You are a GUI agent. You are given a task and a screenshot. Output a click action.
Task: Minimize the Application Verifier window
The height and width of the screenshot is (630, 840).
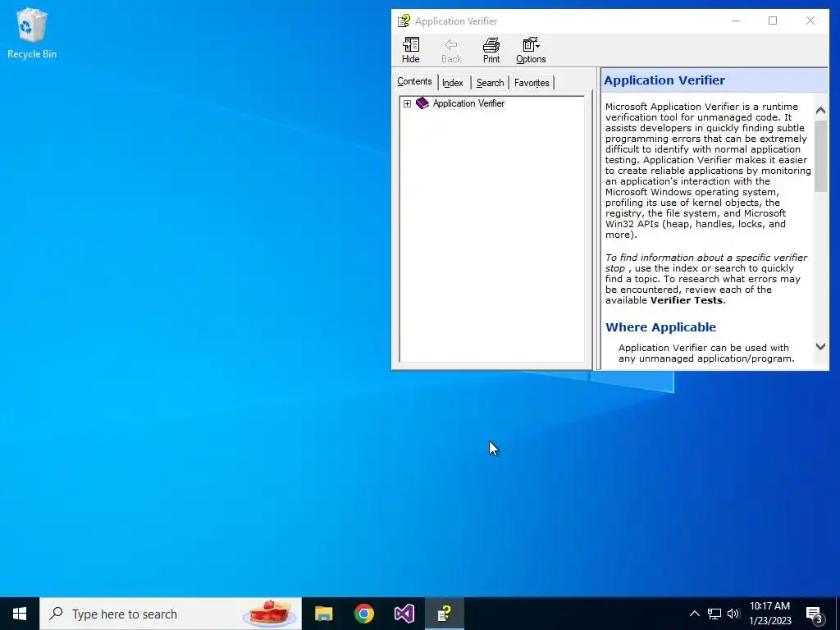pyautogui.click(x=736, y=21)
